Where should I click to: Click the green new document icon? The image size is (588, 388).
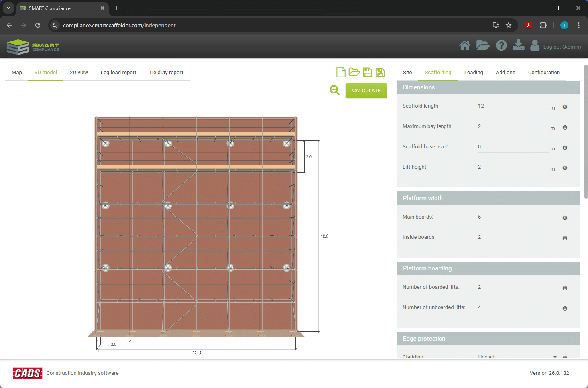(x=341, y=72)
